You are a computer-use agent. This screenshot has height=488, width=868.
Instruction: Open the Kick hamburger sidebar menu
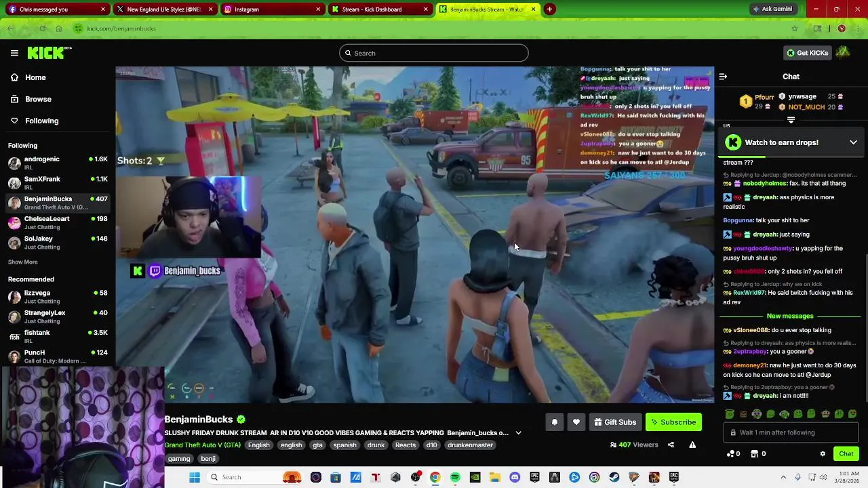coord(14,53)
